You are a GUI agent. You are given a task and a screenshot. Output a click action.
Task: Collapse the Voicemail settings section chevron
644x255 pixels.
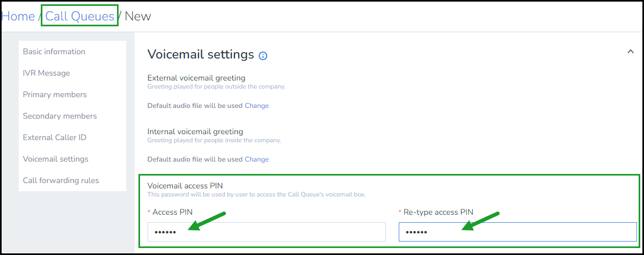630,52
